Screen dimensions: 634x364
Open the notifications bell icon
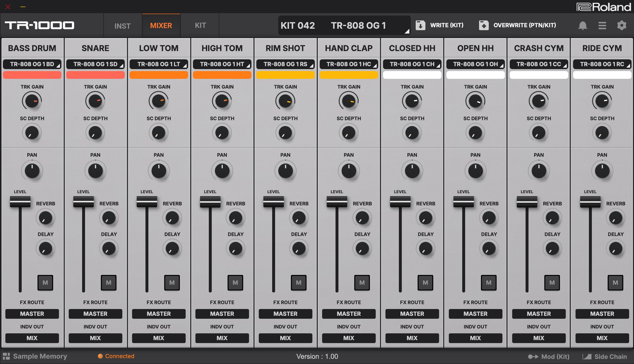point(582,25)
